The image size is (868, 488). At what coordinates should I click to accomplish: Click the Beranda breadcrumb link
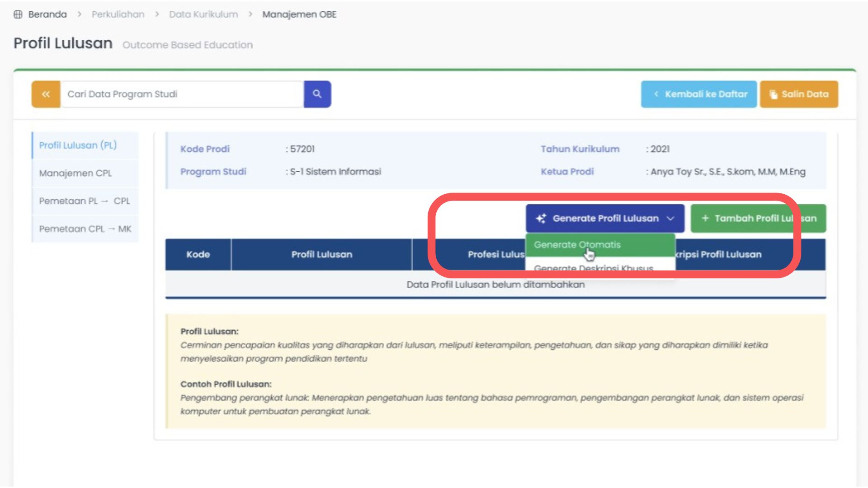pyautogui.click(x=47, y=14)
